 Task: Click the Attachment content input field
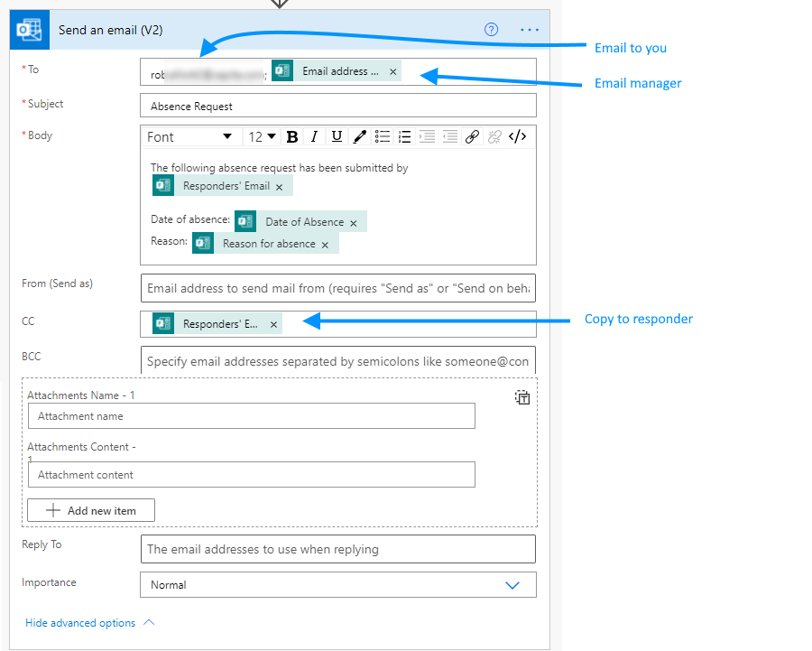coord(252,475)
